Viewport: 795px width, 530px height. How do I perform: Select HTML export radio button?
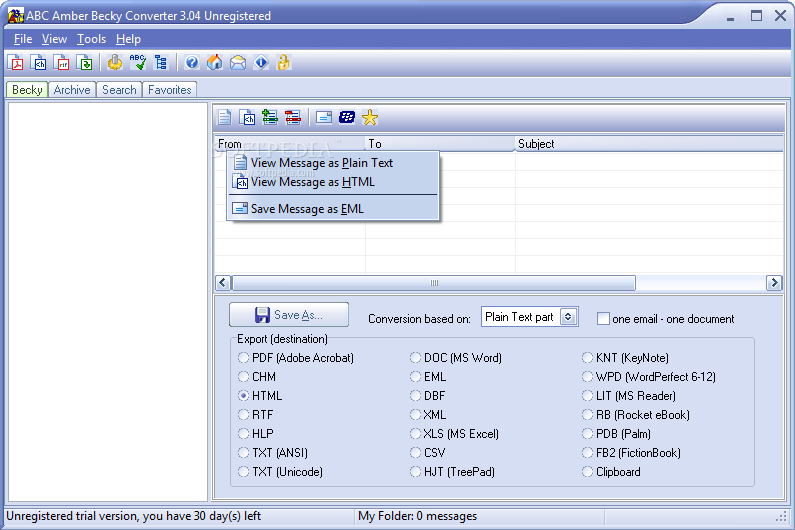tap(243, 396)
